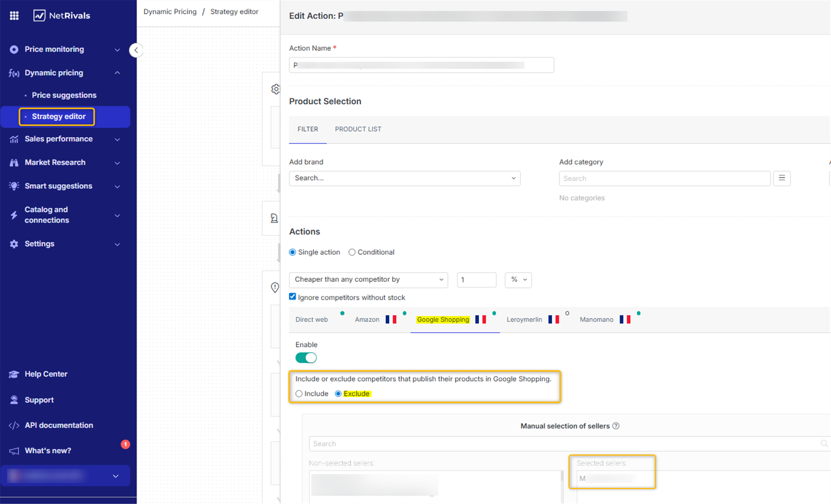Choose the Include radio button
Image resolution: width=831 pixels, height=504 pixels.
coord(299,394)
